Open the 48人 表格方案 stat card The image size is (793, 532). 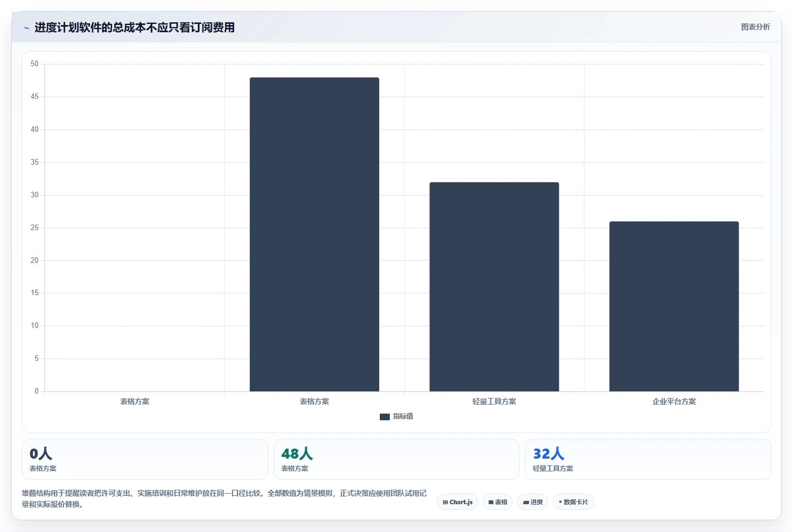[396, 459]
